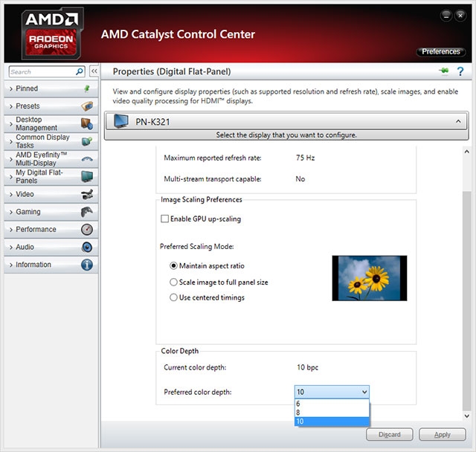
Task: Click the scroll up arrow of properties panel
Action: click(x=467, y=152)
